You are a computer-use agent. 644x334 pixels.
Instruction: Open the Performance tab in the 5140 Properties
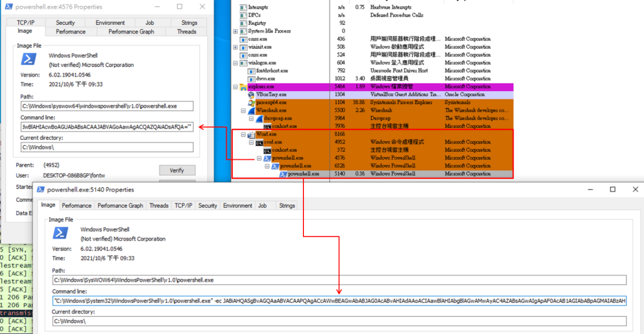(76, 205)
